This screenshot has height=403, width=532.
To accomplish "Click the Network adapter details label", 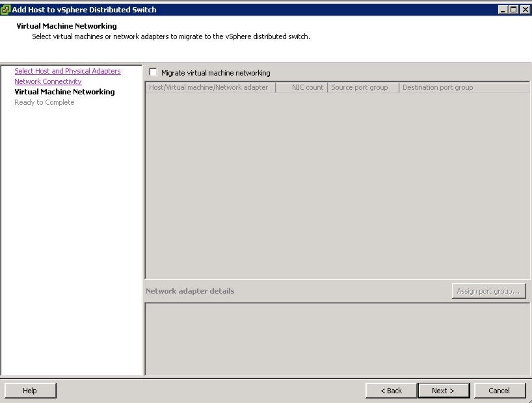I will tap(190, 291).
